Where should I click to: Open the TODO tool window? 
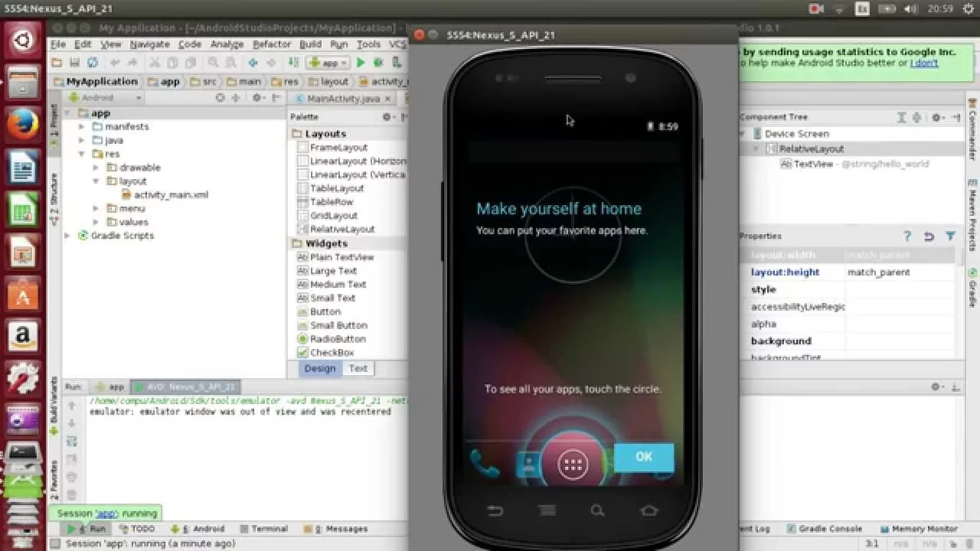[136, 529]
